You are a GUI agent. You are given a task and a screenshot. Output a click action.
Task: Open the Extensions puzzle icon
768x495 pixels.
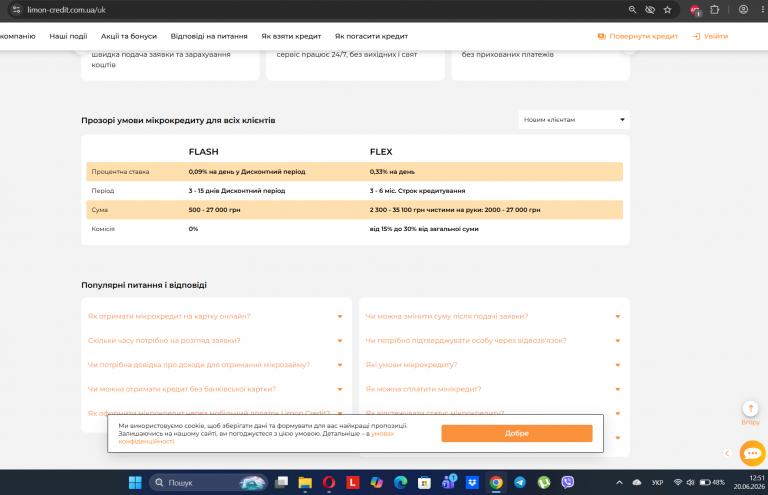[715, 10]
